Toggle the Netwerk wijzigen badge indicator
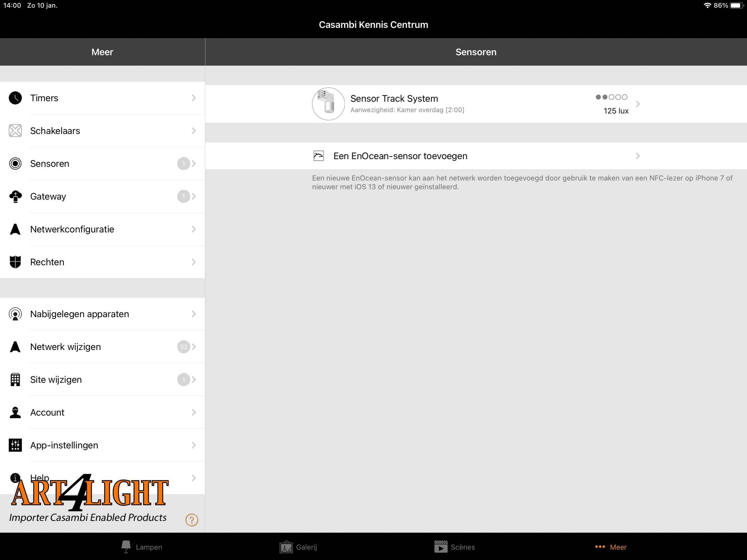The height and width of the screenshot is (560, 747). click(183, 346)
